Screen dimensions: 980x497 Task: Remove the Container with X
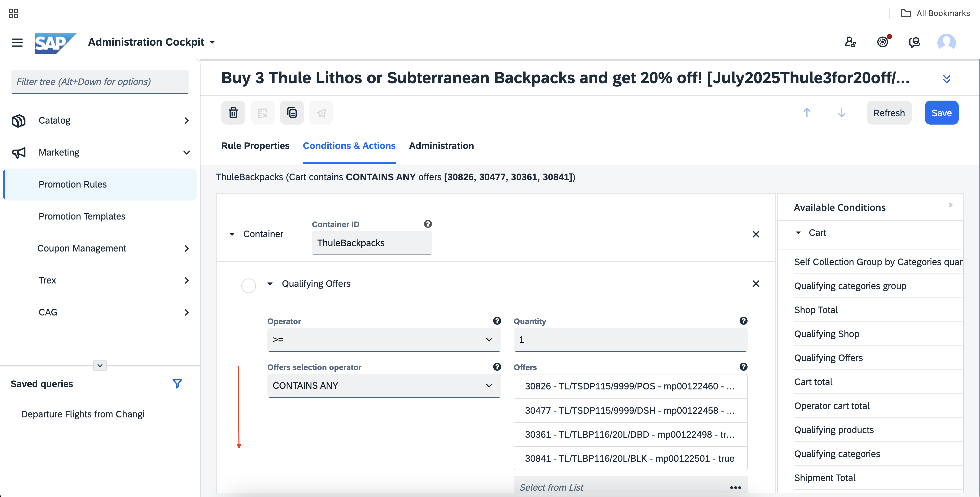756,234
